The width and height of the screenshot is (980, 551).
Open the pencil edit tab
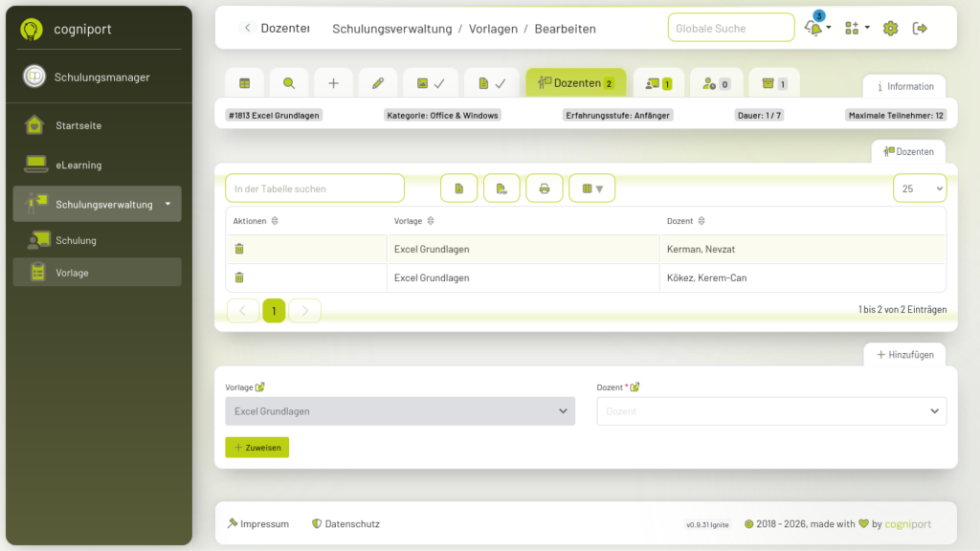(x=377, y=83)
